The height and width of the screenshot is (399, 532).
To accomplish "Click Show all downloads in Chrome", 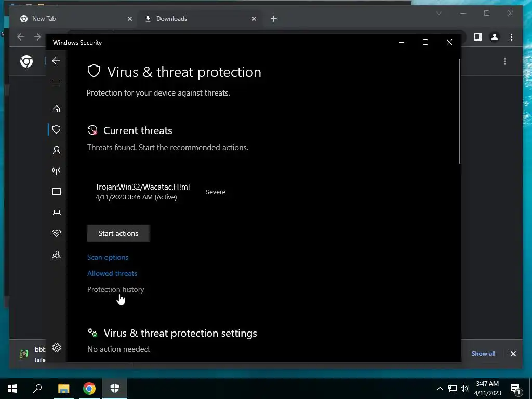I will (x=483, y=353).
